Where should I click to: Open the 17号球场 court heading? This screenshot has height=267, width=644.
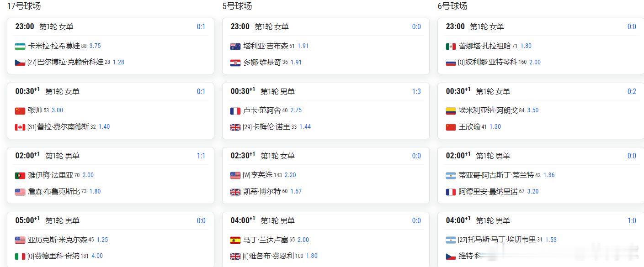[x=24, y=6]
